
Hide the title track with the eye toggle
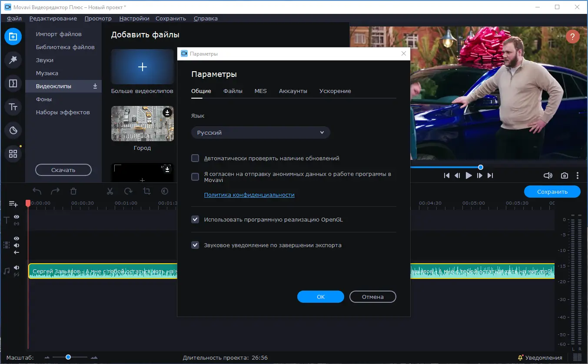[16, 217]
